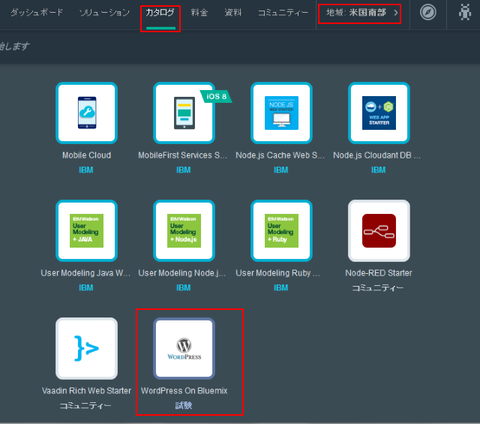Click IBM under User Modeling Java
480x424 pixels.
click(x=86, y=288)
